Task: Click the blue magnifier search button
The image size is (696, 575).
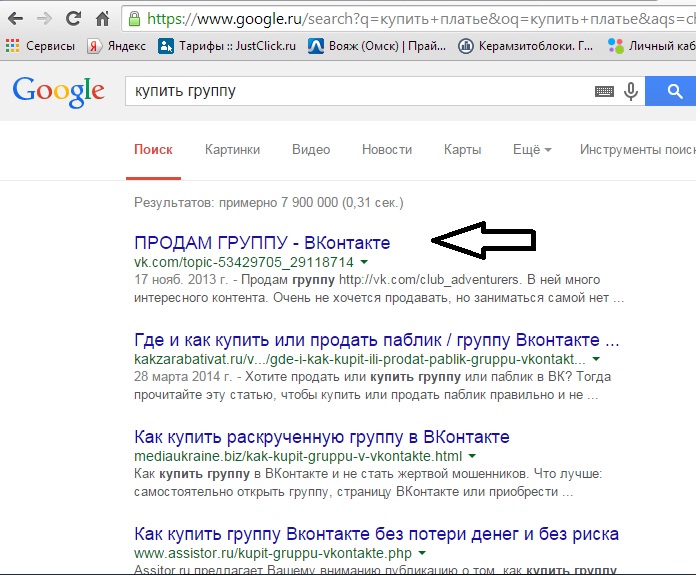Action: click(x=671, y=91)
